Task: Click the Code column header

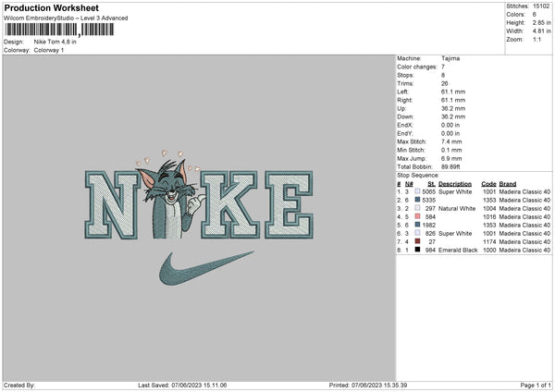Action: [x=488, y=184]
